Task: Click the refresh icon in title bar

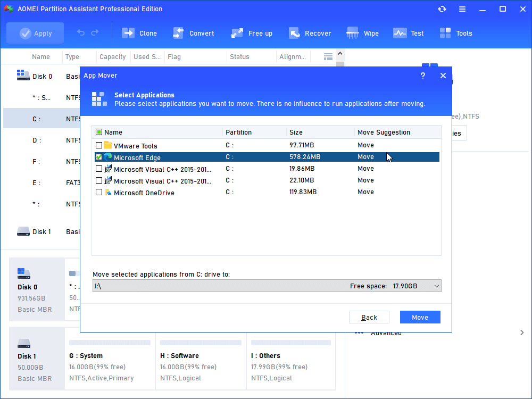Action: (x=442, y=9)
